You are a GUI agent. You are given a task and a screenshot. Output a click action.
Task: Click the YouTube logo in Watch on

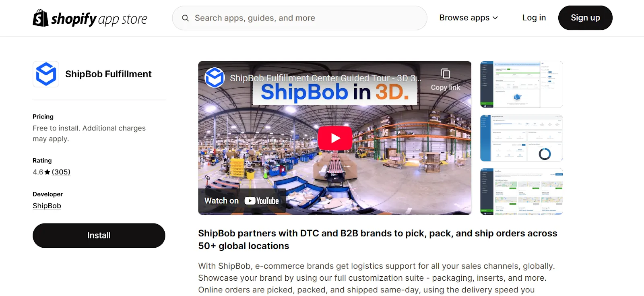[262, 201]
